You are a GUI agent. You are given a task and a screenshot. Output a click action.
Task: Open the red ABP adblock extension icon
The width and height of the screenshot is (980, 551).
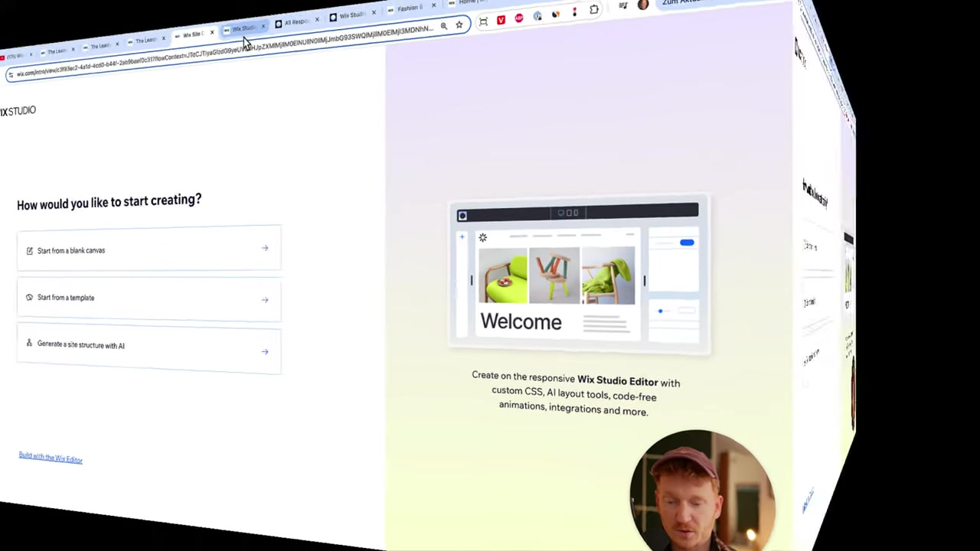[519, 18]
